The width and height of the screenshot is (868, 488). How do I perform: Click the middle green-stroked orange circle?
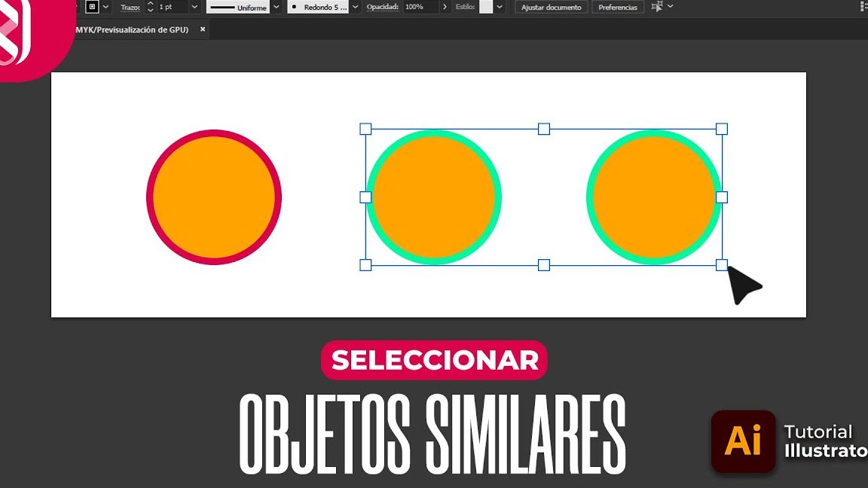tap(435, 197)
